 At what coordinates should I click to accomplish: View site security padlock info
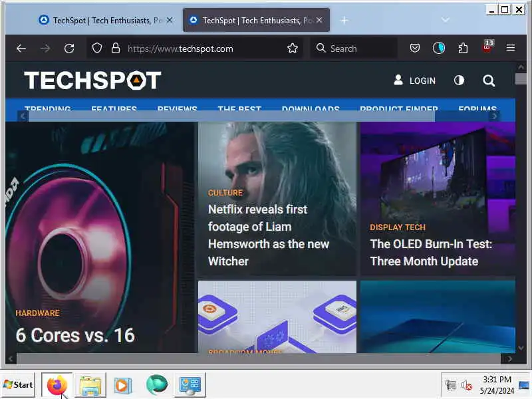(x=116, y=48)
